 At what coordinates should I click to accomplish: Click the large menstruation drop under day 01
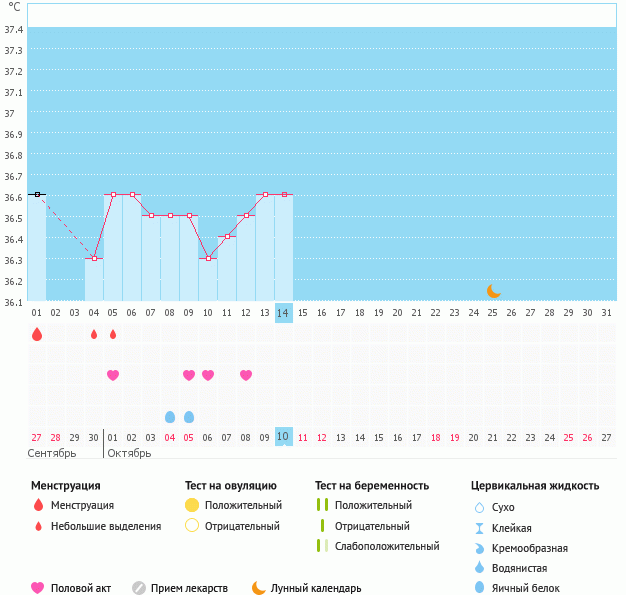coord(37,334)
